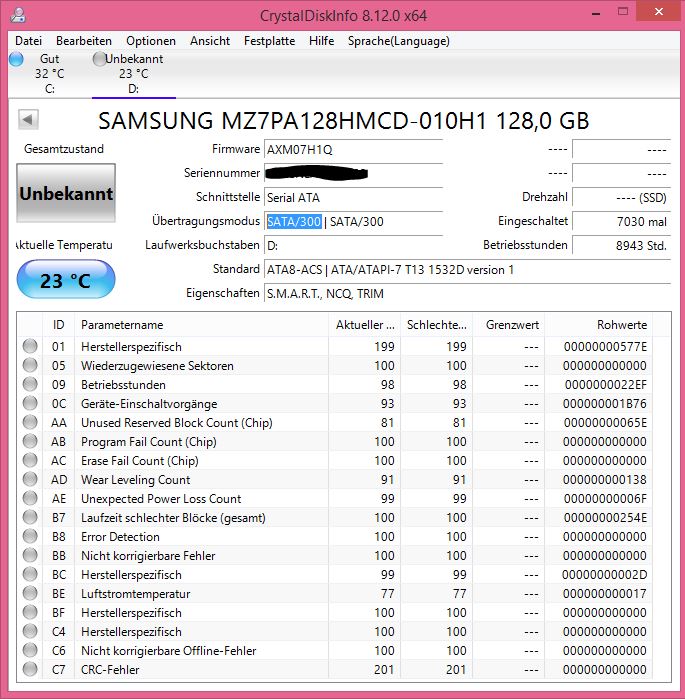Click status circle for Luftstromtemperatur row
Screen dimensions: 685x699
tap(30, 593)
